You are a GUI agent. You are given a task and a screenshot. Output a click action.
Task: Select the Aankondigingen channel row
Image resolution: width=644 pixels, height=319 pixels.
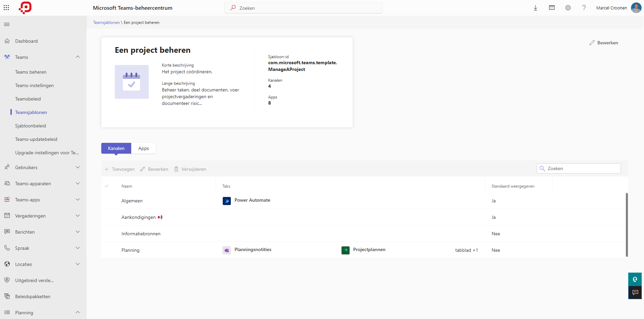point(363,217)
